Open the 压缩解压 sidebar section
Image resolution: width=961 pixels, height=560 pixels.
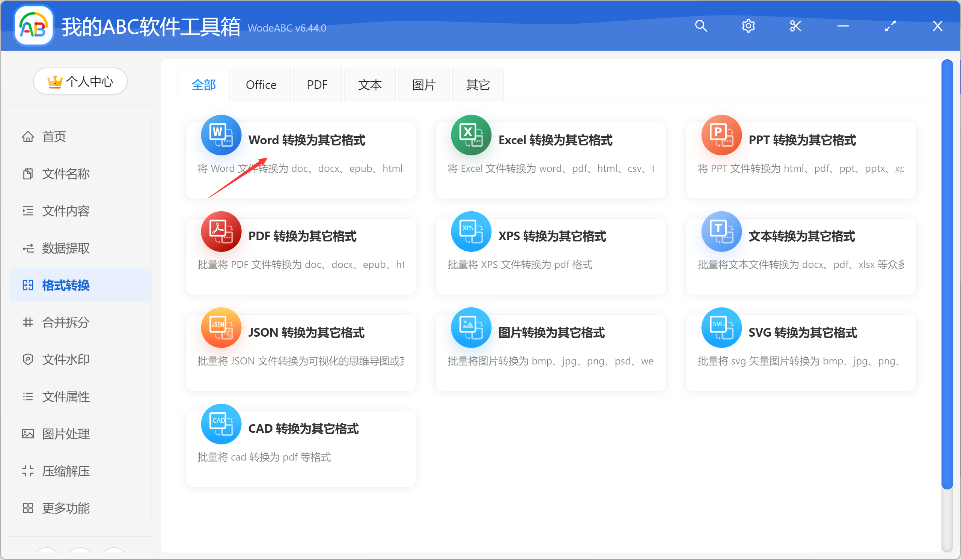[x=66, y=471]
